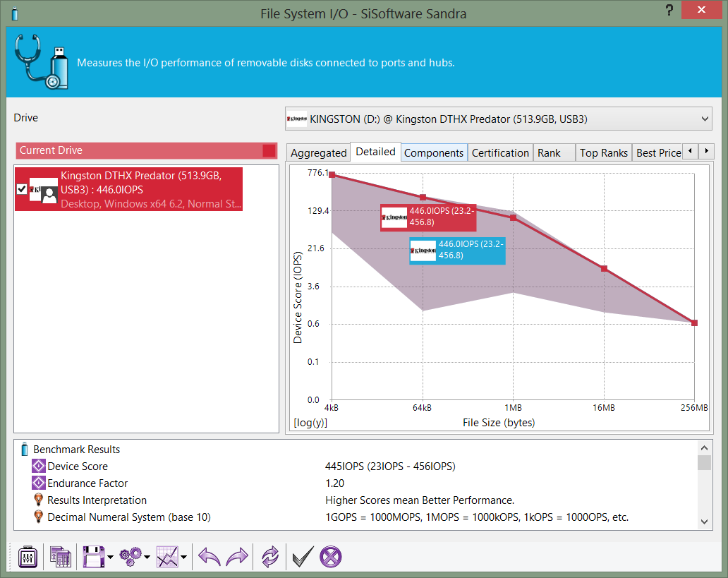This screenshot has height=578, width=728.
Task: Click the "File Size (bytes)" axis label
Action: [x=499, y=423]
